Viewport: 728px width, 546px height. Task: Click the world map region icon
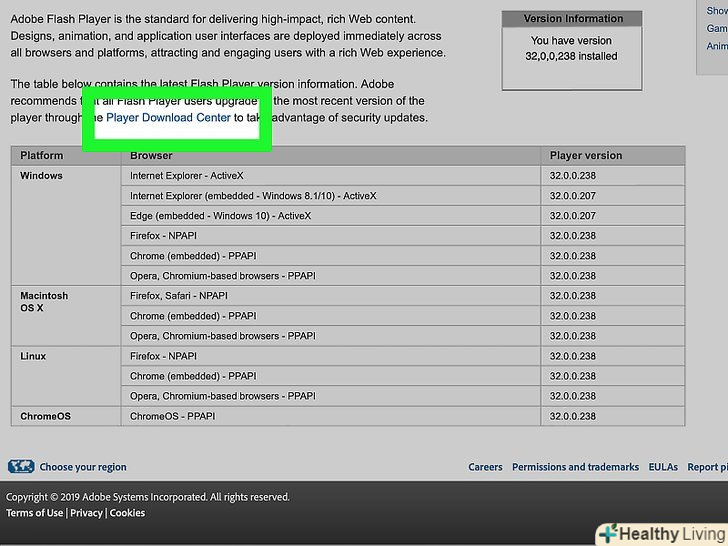[x=21, y=466]
